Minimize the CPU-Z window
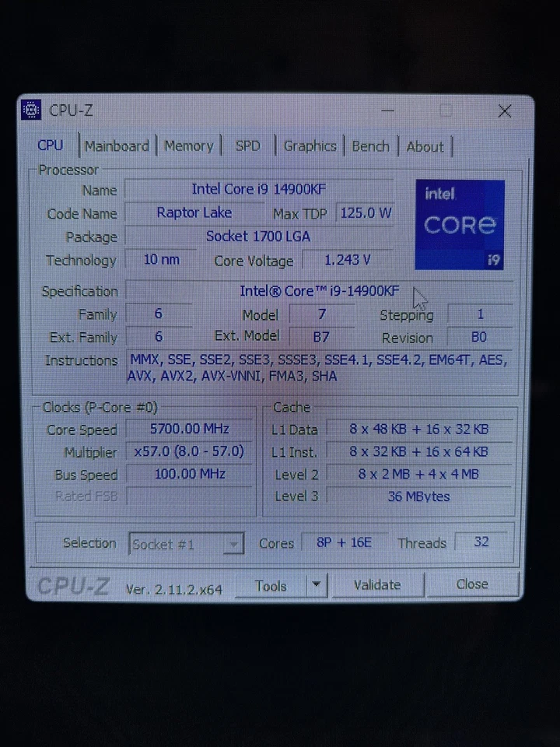The width and height of the screenshot is (560, 747). [x=388, y=110]
